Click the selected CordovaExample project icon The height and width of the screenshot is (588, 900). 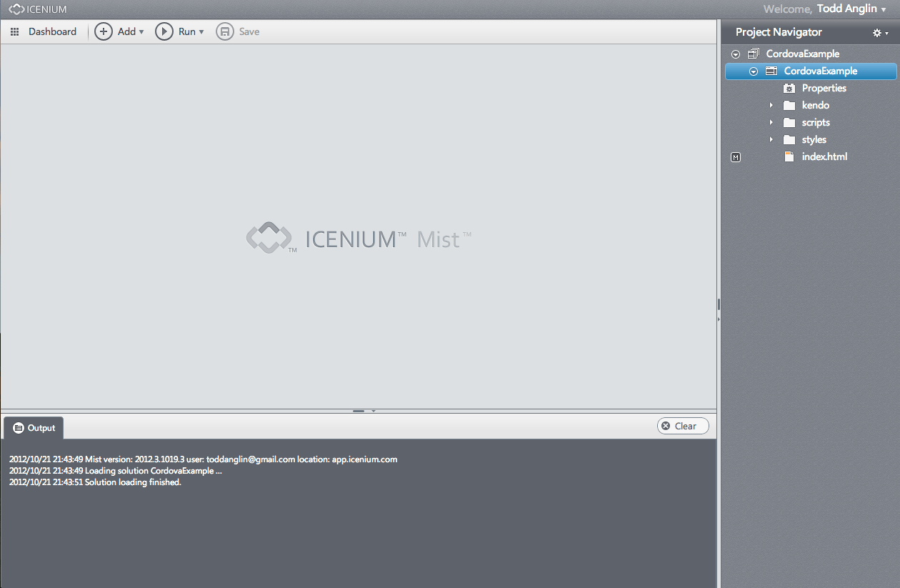(771, 71)
